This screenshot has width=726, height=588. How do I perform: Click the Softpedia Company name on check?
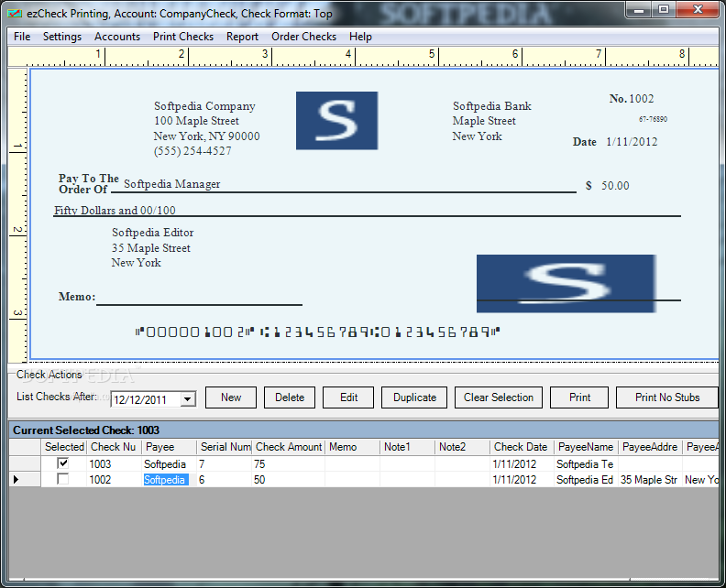point(204,106)
